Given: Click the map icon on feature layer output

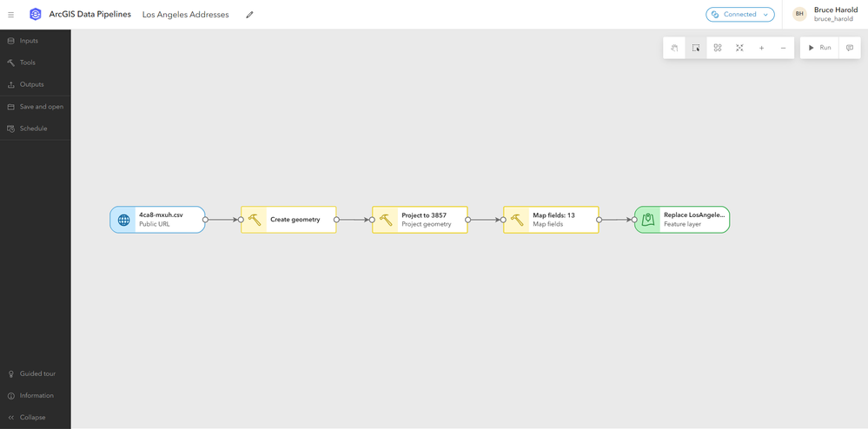Looking at the screenshot, I should [647, 220].
